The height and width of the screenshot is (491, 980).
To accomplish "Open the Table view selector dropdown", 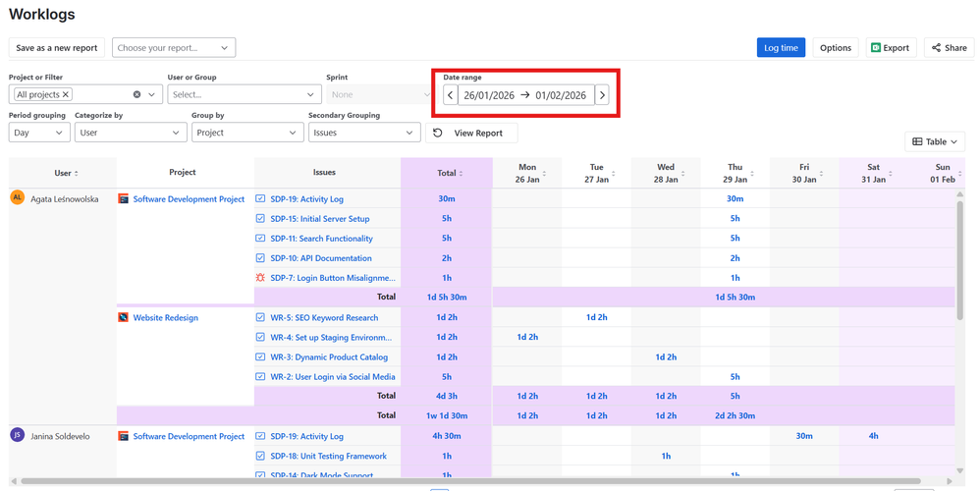I will point(934,142).
